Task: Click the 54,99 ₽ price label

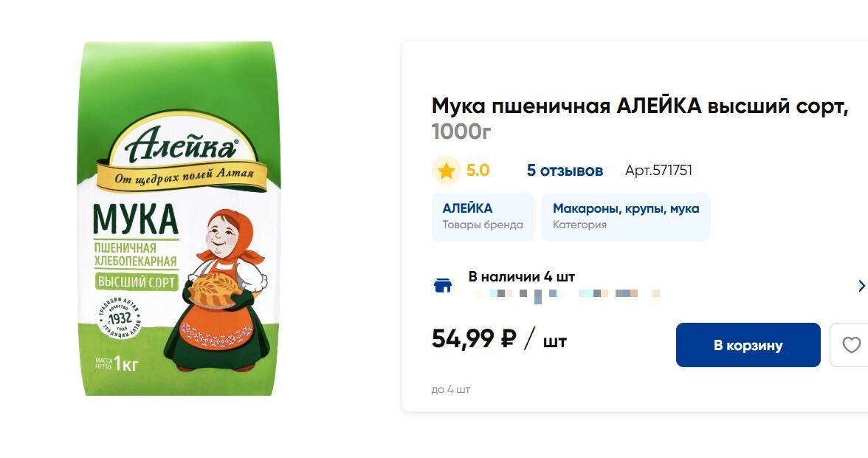Action: click(x=474, y=338)
